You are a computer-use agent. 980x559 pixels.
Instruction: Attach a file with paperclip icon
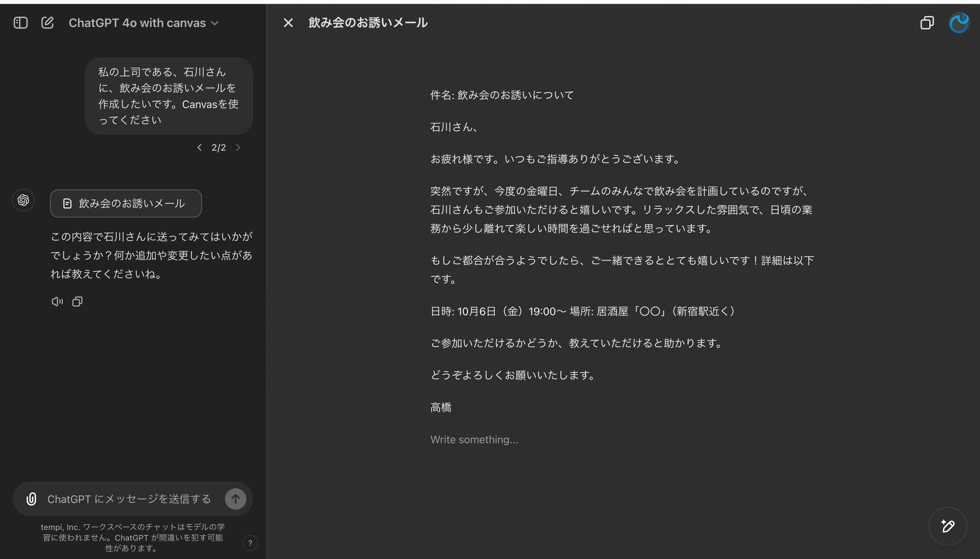[x=31, y=499]
